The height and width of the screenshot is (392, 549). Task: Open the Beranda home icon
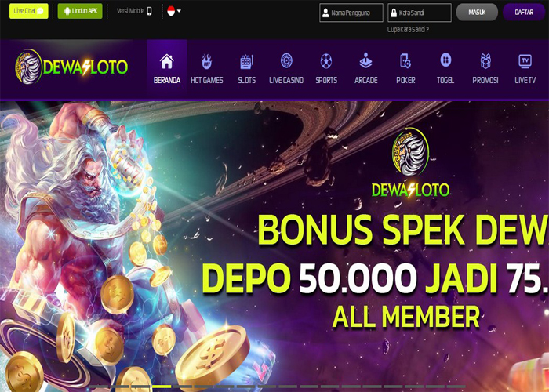[x=166, y=61]
